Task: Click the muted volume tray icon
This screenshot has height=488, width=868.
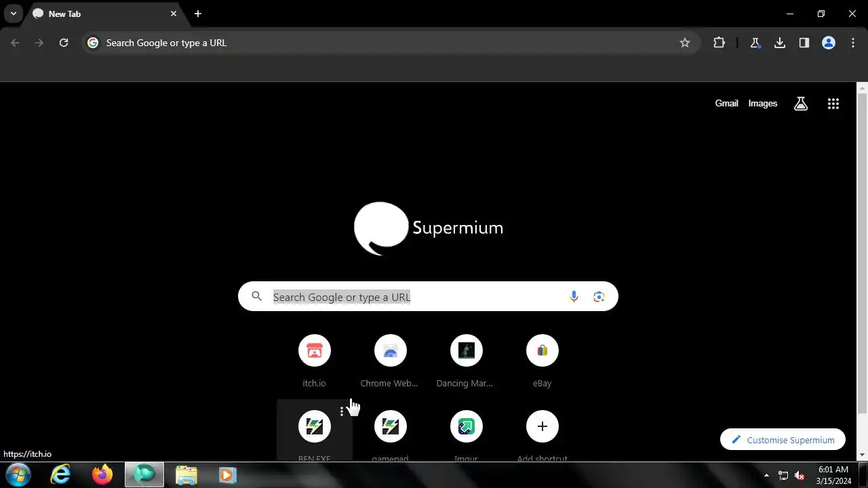Action: point(800,475)
